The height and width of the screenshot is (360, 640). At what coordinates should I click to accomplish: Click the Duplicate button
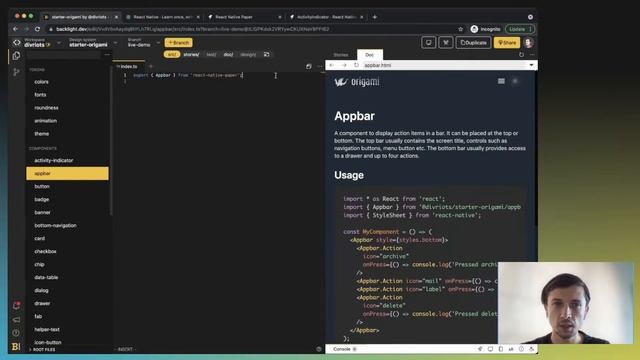(x=473, y=42)
